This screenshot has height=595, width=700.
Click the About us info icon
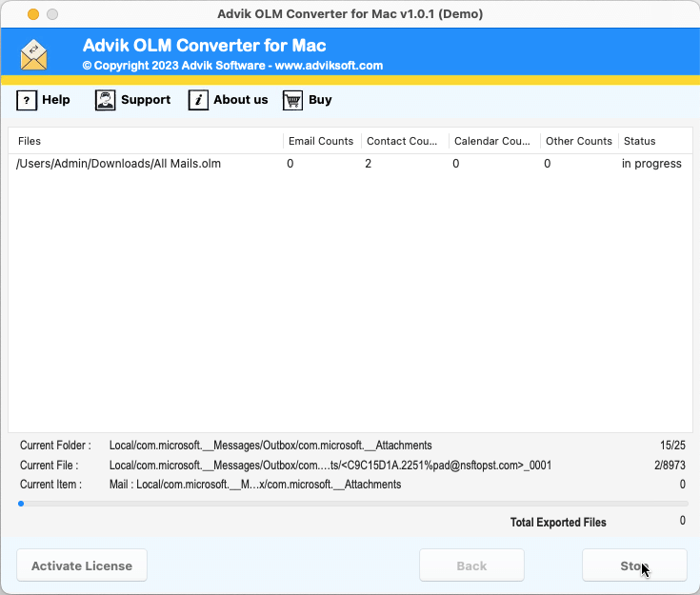[198, 100]
